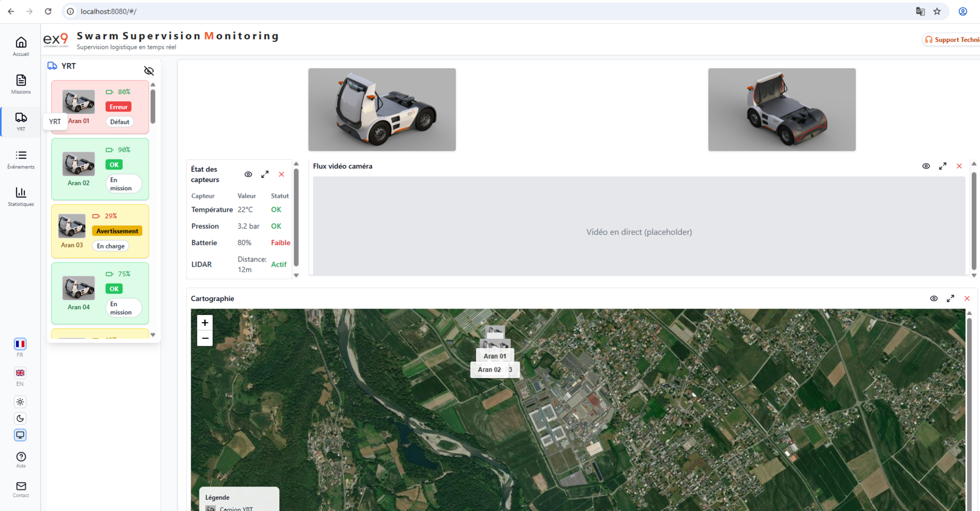Close the Flux vidéo caméra panel
This screenshot has height=511, width=980.
[x=959, y=166]
